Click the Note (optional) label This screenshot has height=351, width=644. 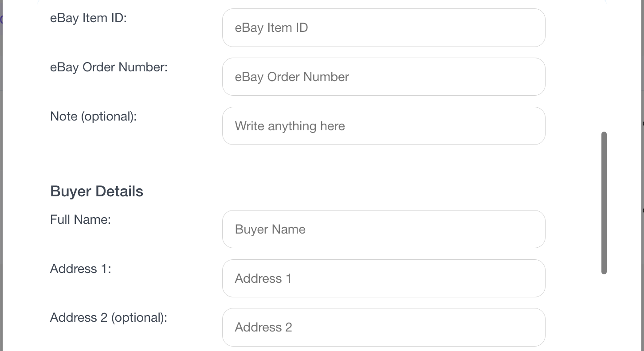pyautogui.click(x=93, y=116)
